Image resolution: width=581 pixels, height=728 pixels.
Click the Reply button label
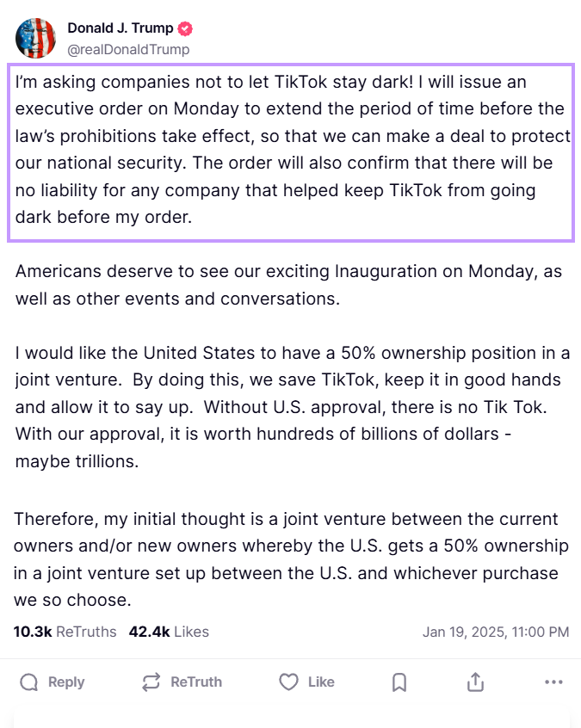pyautogui.click(x=66, y=682)
